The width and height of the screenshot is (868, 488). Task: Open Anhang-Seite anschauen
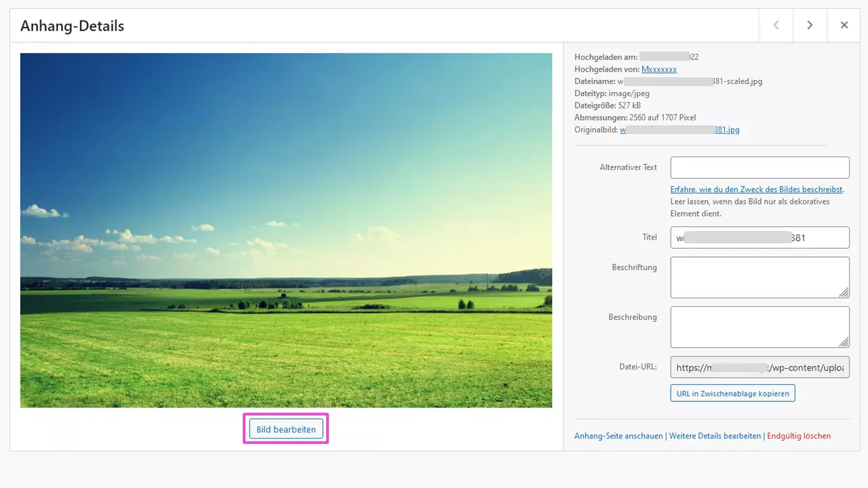[618, 436]
